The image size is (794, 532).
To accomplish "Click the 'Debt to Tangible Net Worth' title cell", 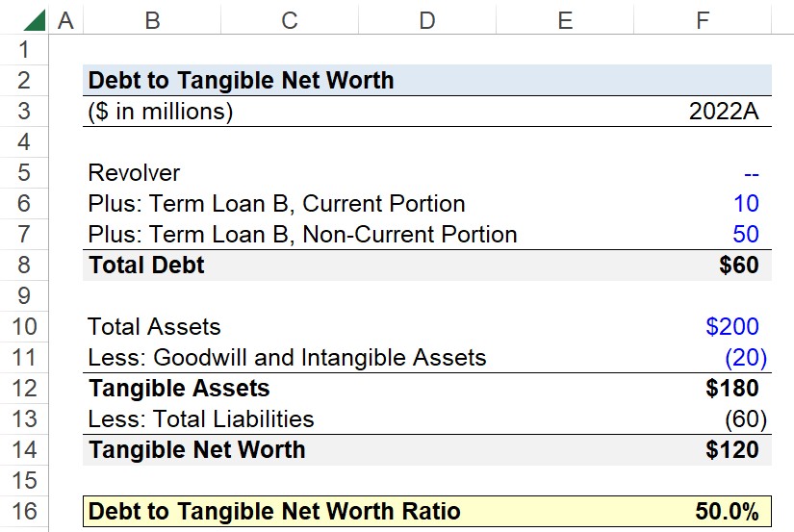I will [241, 80].
